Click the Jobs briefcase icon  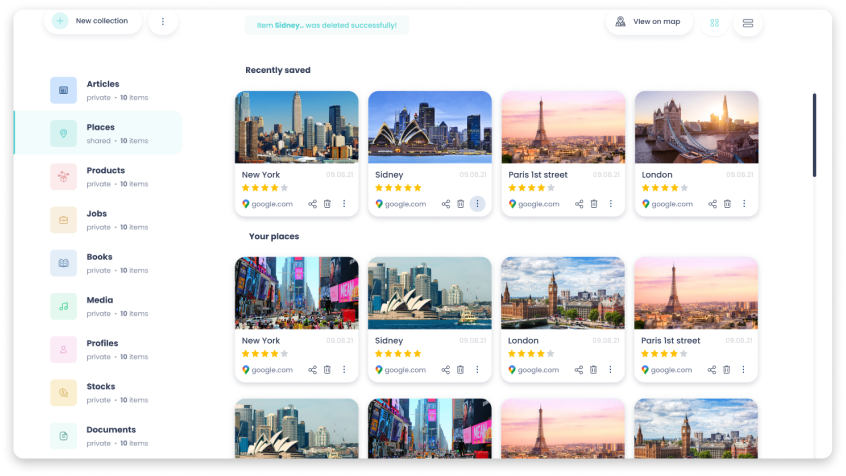[x=64, y=220]
